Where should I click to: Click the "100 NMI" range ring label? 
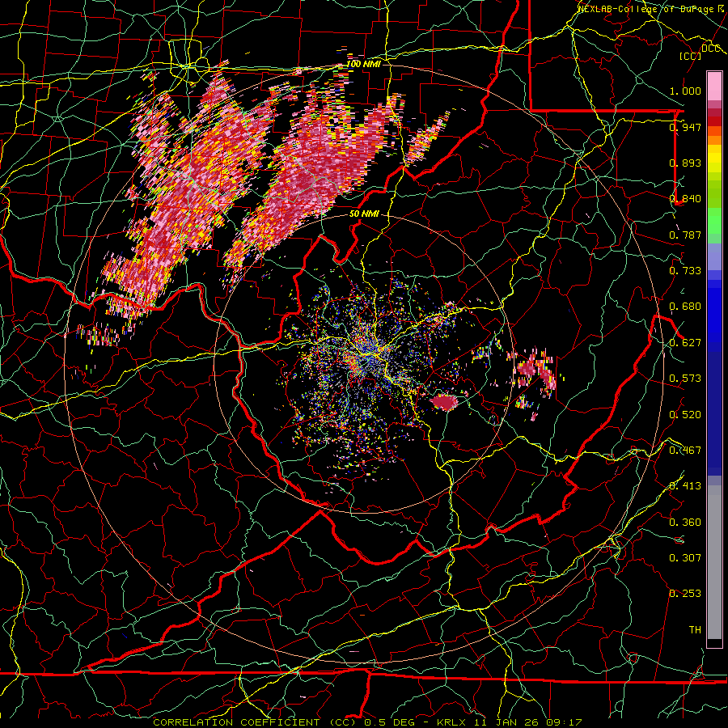363,64
